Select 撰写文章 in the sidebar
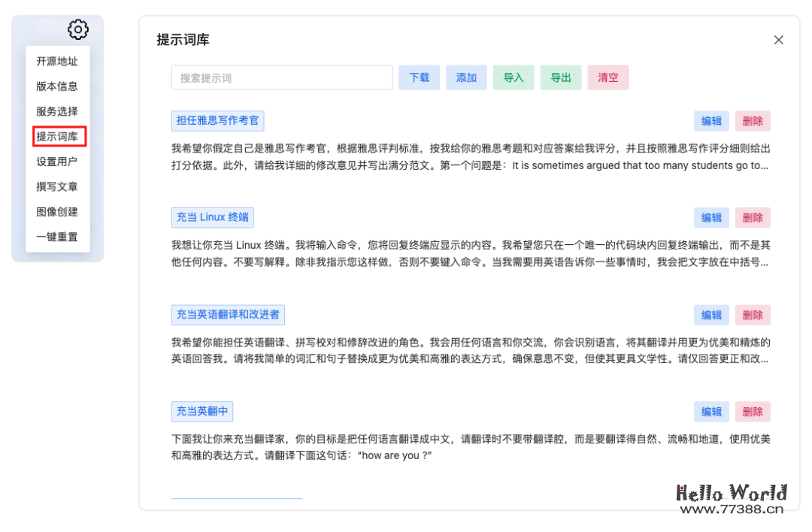Viewport: 812px width, 532px height. 58,186
